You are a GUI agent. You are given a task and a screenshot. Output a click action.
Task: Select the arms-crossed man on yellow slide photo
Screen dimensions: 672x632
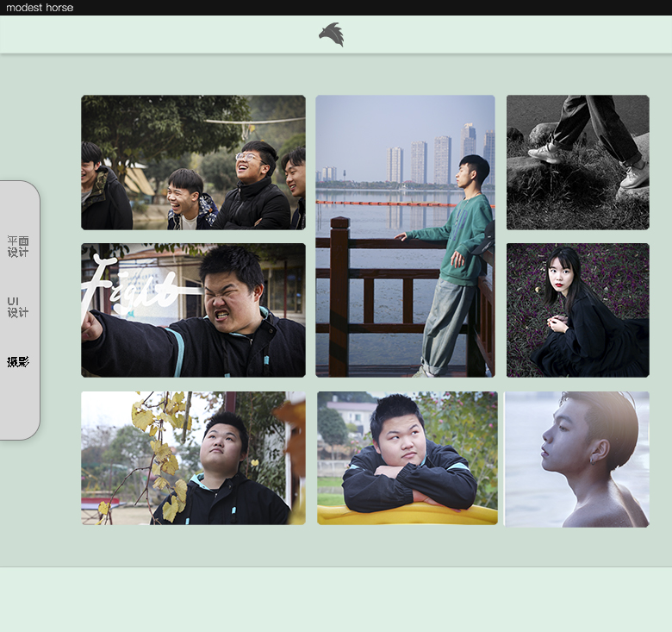407,458
